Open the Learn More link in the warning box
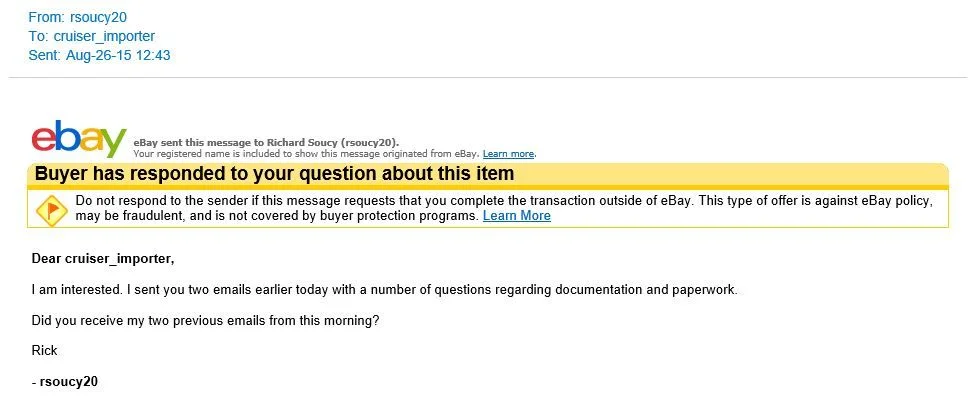971x415 pixels. [516, 216]
